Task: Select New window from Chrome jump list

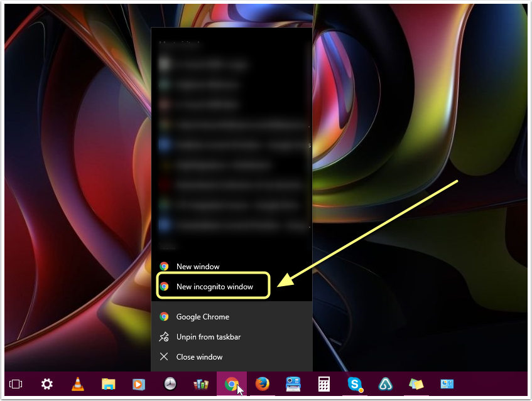Action: tap(197, 267)
